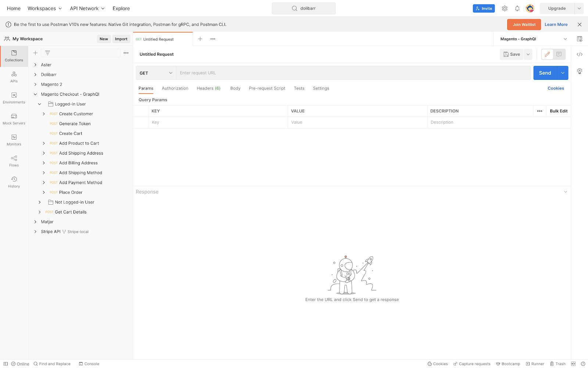
Task: Focus the dolibarr search field
Action: tap(304, 8)
